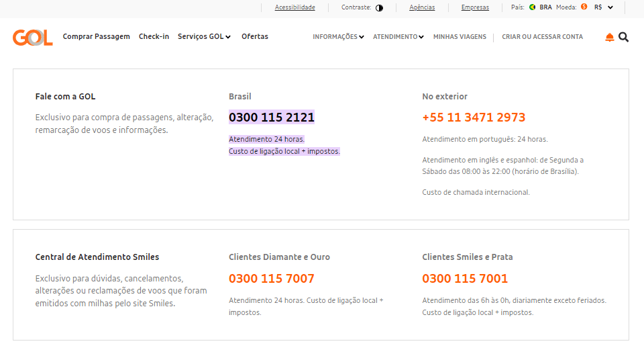644x358 pixels.
Task: Click the international number +55 11 3471 2973
Action: [474, 118]
